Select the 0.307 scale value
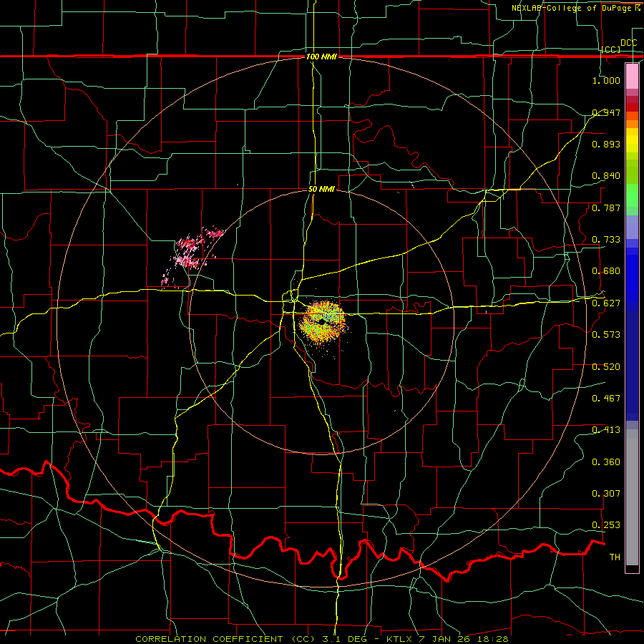Image resolution: width=644 pixels, height=644 pixels. [606, 494]
